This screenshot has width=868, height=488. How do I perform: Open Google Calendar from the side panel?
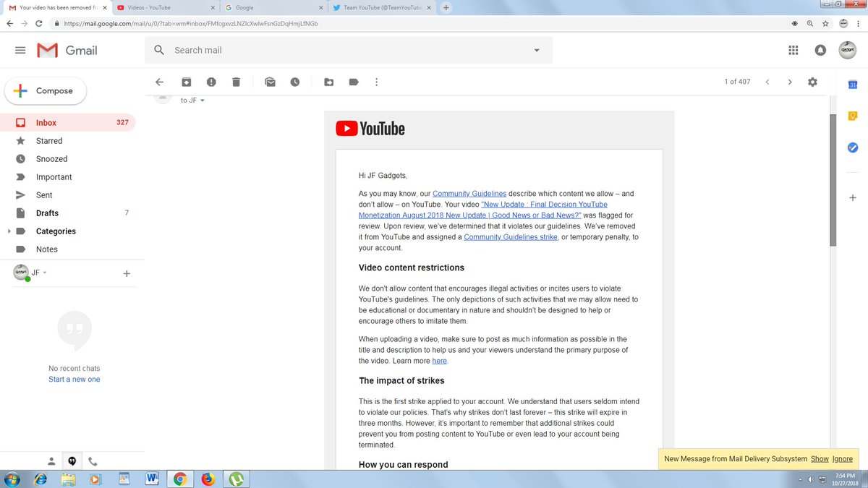[x=853, y=85]
